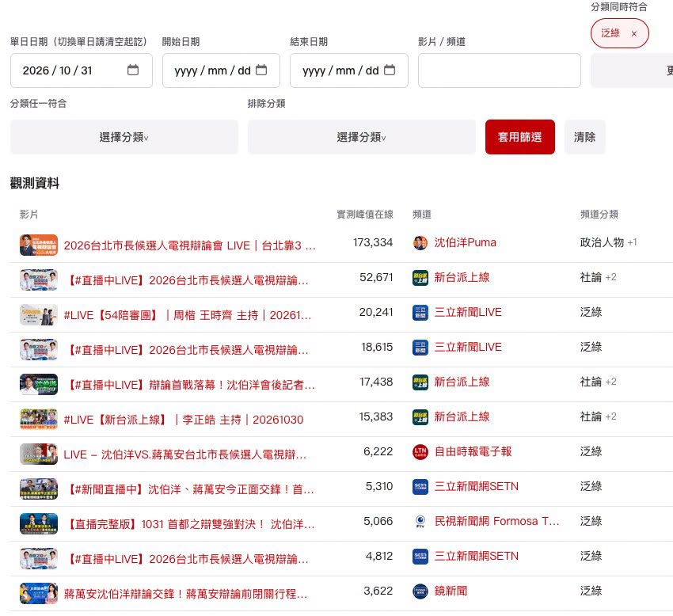Screen dimensions: 673x616
Task: Open video link 蔣萬安沈伯洋辯論交鋒
Action: pos(185,594)
